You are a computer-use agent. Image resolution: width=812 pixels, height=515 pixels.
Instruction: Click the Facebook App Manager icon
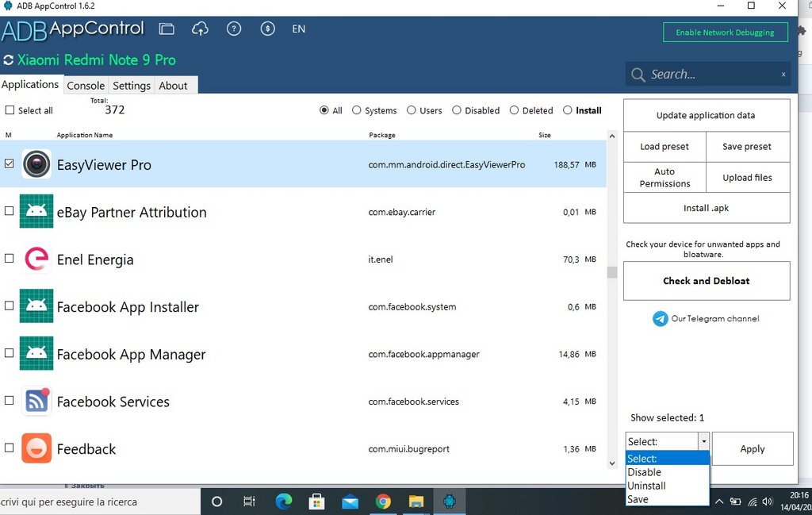tap(36, 353)
